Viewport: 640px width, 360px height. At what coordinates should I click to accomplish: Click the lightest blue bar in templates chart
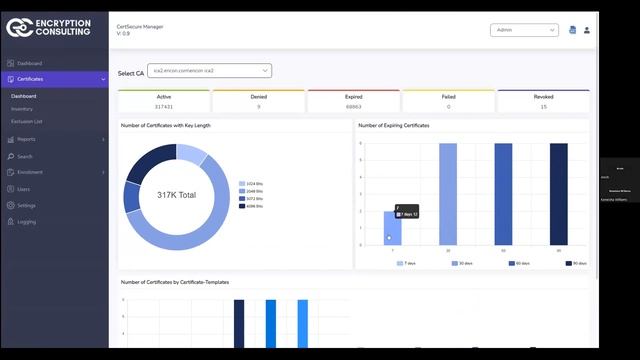coord(303,324)
